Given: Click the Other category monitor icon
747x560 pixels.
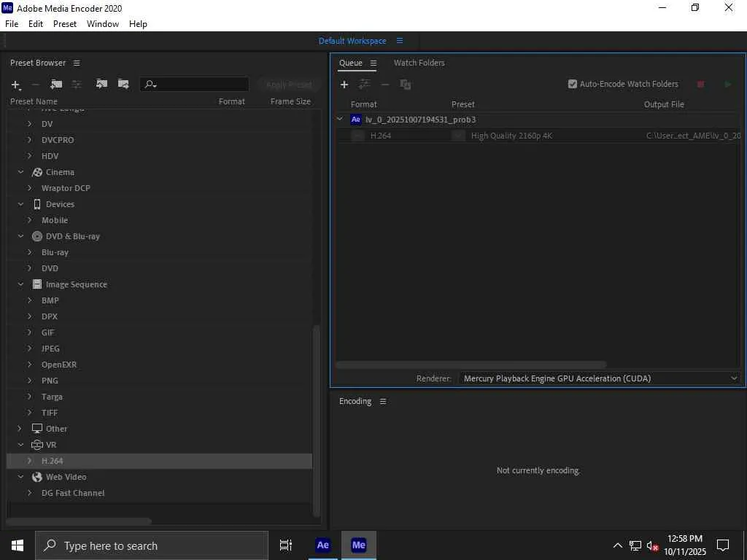Looking at the screenshot, I should click(x=37, y=429).
